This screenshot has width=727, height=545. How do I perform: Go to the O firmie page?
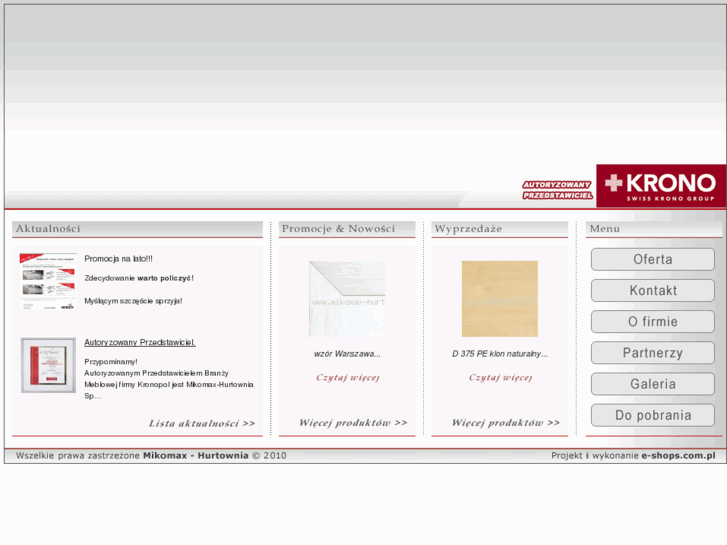pos(652,321)
